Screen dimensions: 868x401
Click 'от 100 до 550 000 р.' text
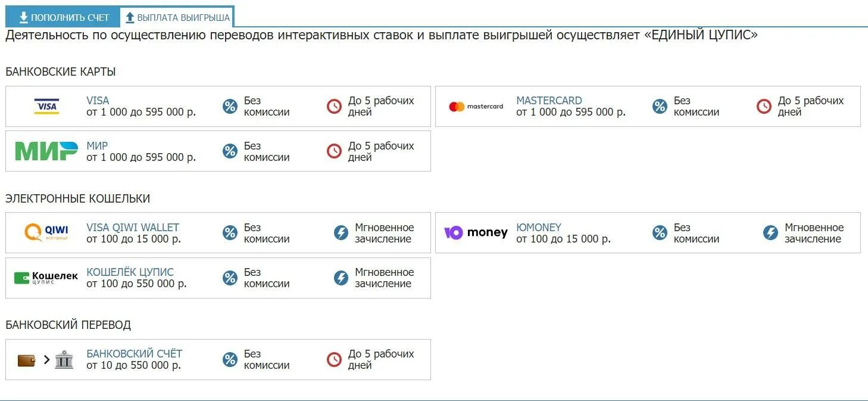(137, 284)
